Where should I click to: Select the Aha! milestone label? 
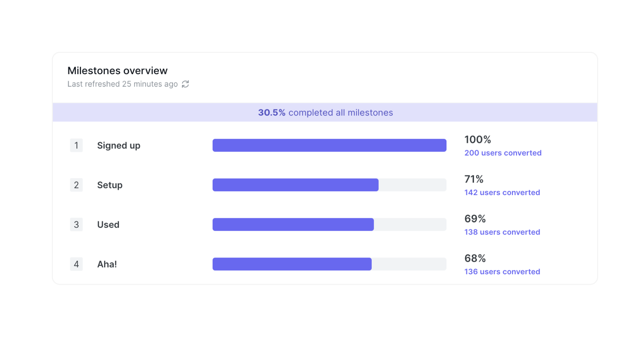pyautogui.click(x=106, y=264)
